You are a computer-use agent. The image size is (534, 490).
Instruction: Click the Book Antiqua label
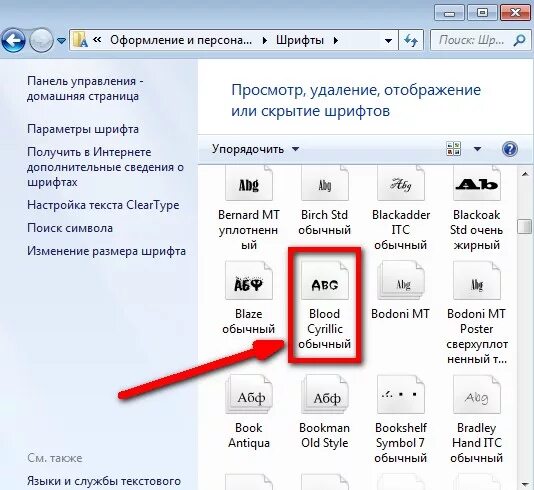coord(249,435)
